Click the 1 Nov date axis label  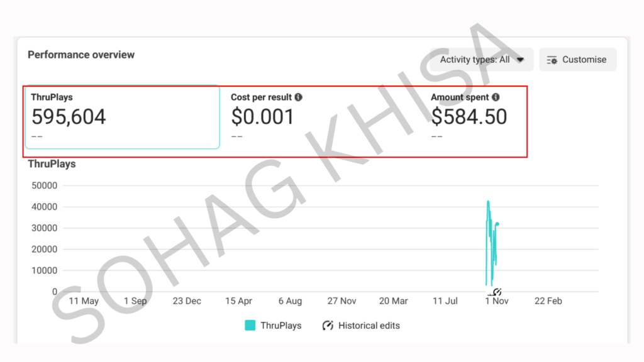click(x=496, y=301)
